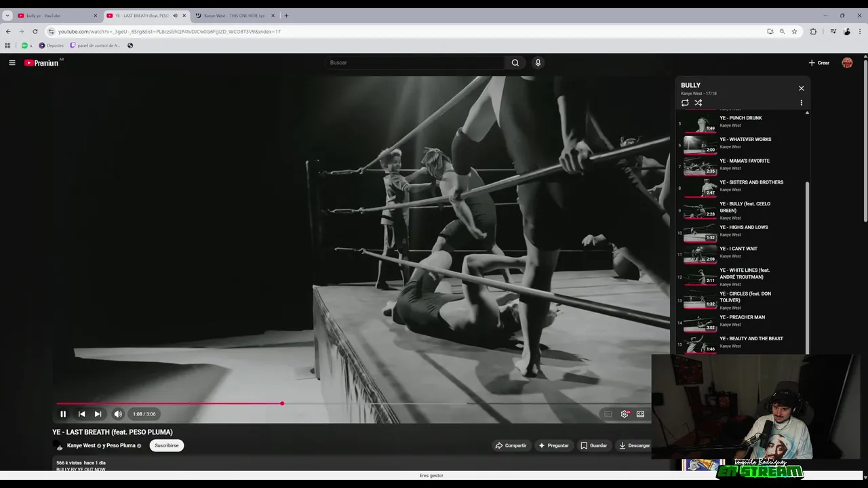Click the Compartir share button
This screenshot has width=868, height=488.
coord(511,445)
